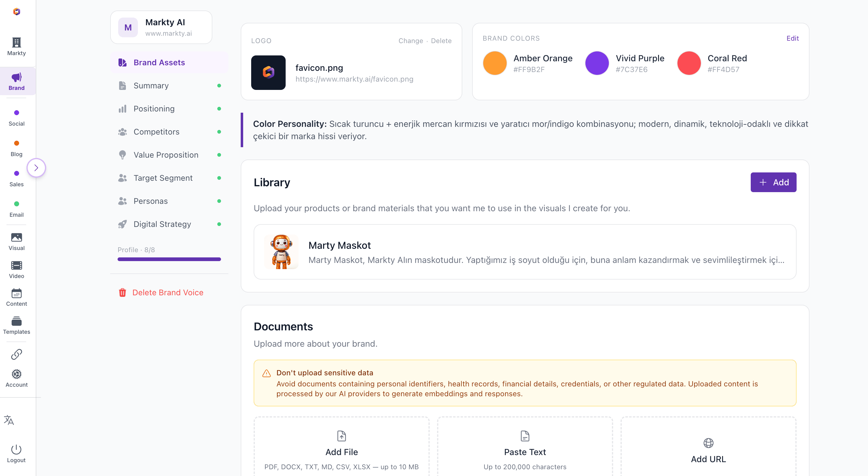Open the Summary menu item
868x476 pixels.
151,86
